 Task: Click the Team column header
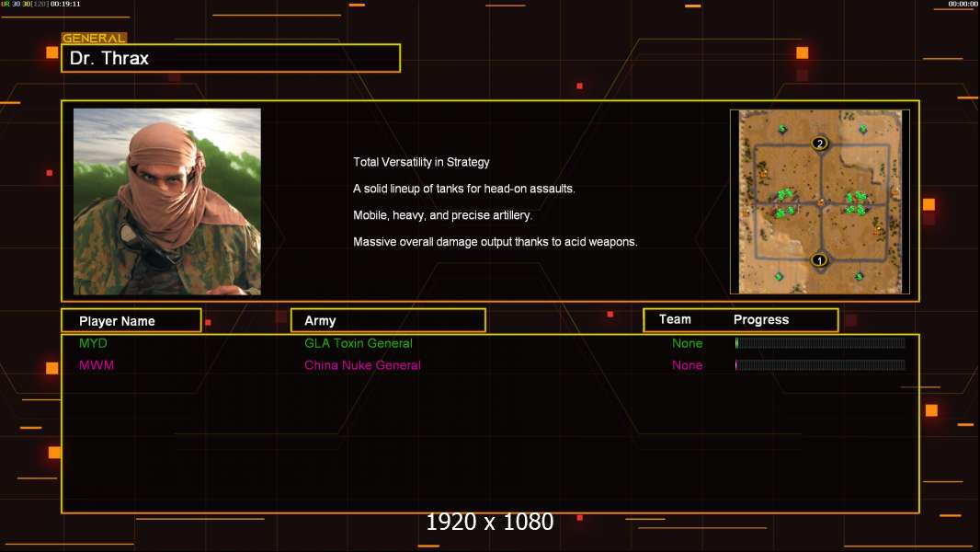point(675,319)
